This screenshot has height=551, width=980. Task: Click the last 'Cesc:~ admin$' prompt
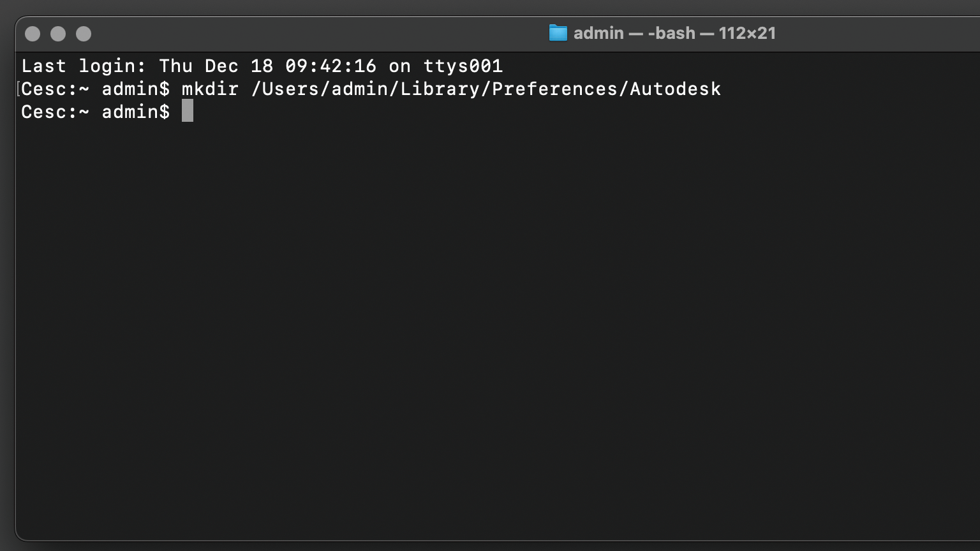(96, 112)
